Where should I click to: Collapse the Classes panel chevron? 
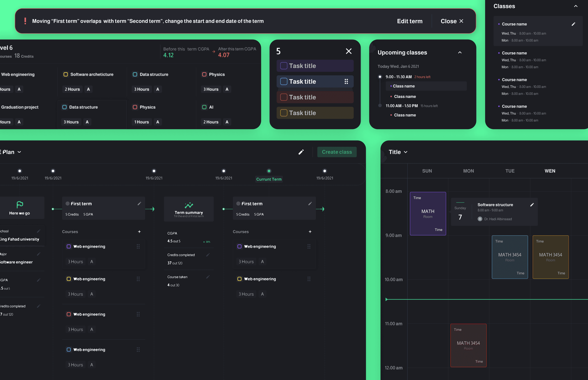pos(576,6)
